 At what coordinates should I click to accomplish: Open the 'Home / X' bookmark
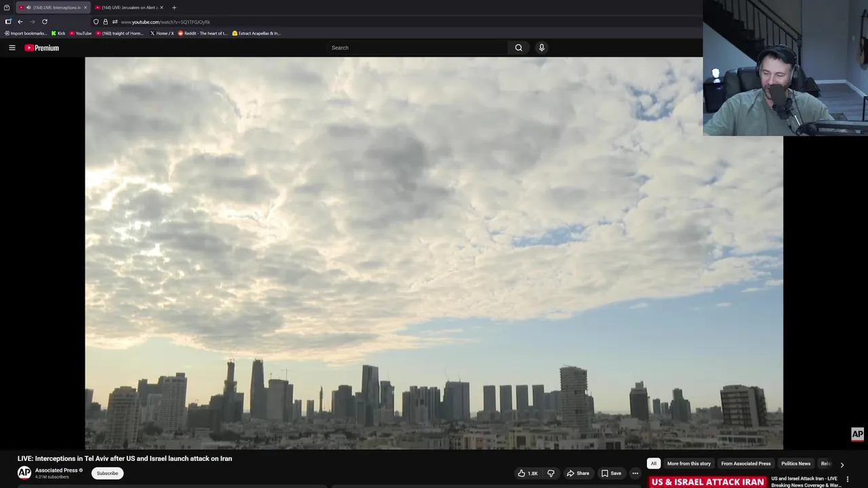coord(161,33)
